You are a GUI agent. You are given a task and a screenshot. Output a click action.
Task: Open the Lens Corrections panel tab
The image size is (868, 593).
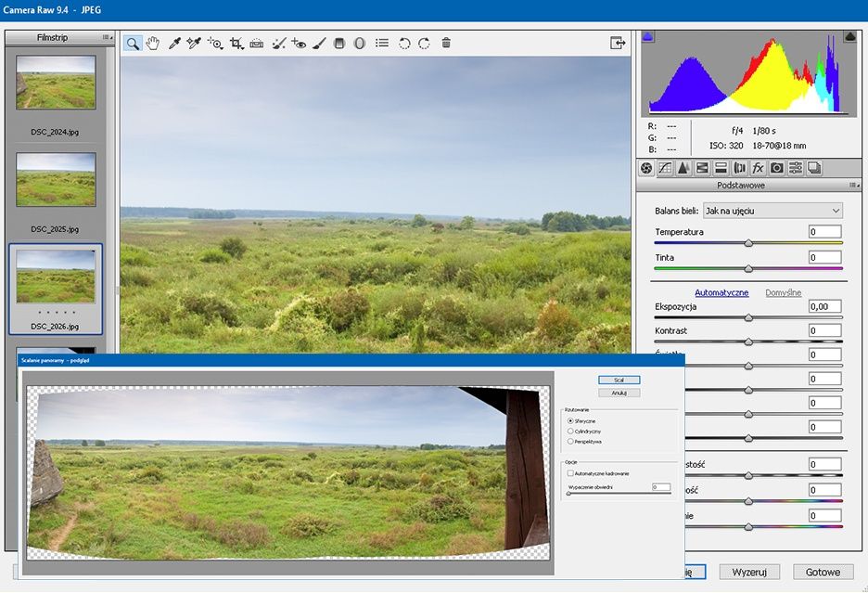(740, 168)
